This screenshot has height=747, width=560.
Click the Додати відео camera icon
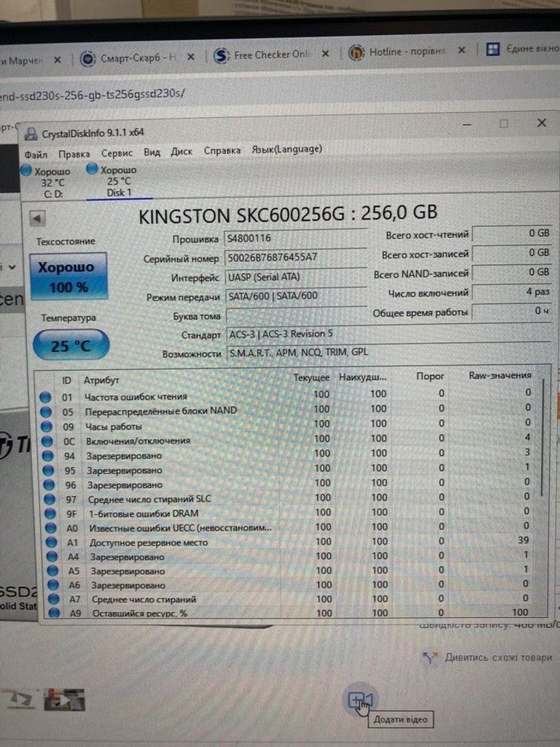click(360, 700)
